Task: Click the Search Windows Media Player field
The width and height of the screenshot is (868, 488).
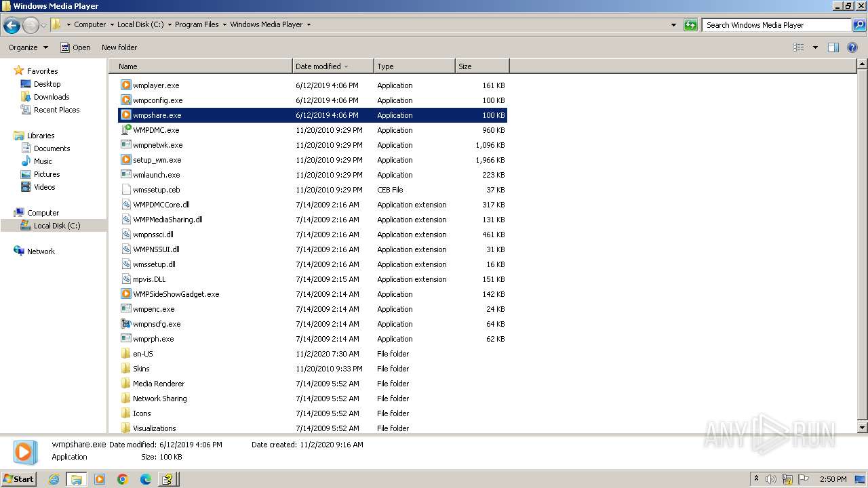Action: 776,25
